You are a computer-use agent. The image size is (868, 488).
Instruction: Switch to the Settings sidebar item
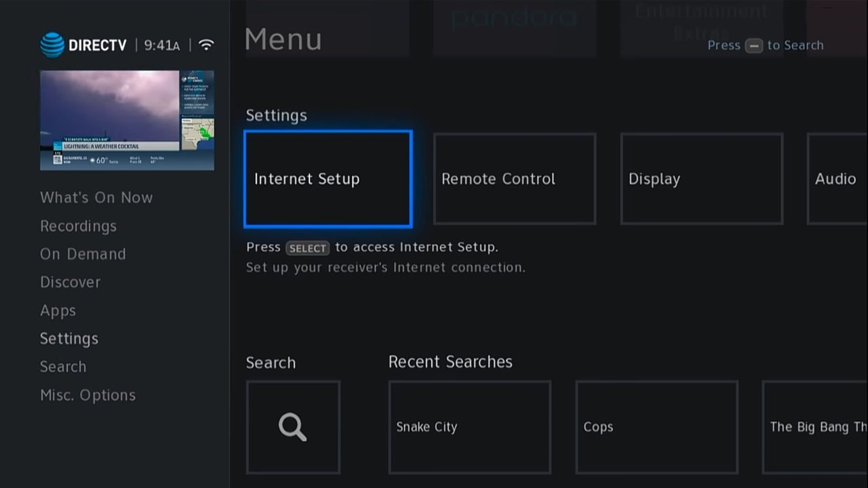pos(68,338)
